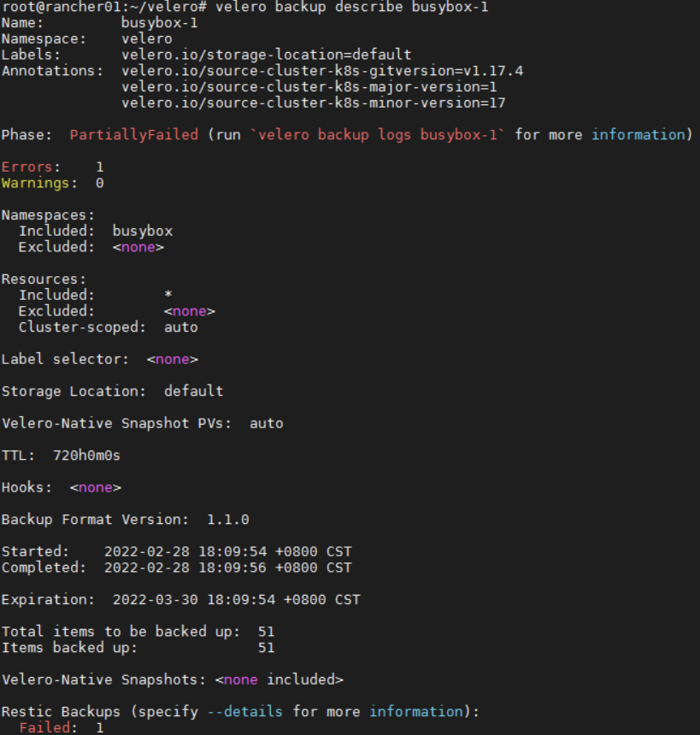700x735 pixels.
Task: Click the Total items value 51
Action: [x=266, y=631]
